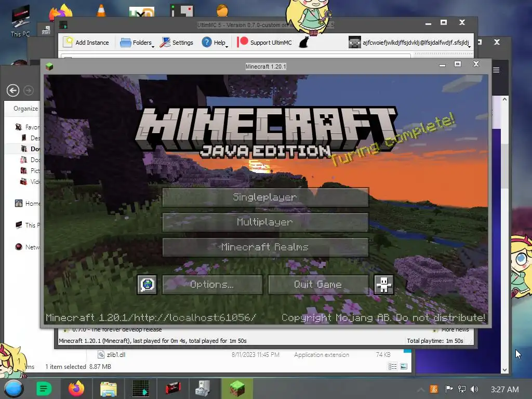Go back in File Explorer

(x=13, y=90)
